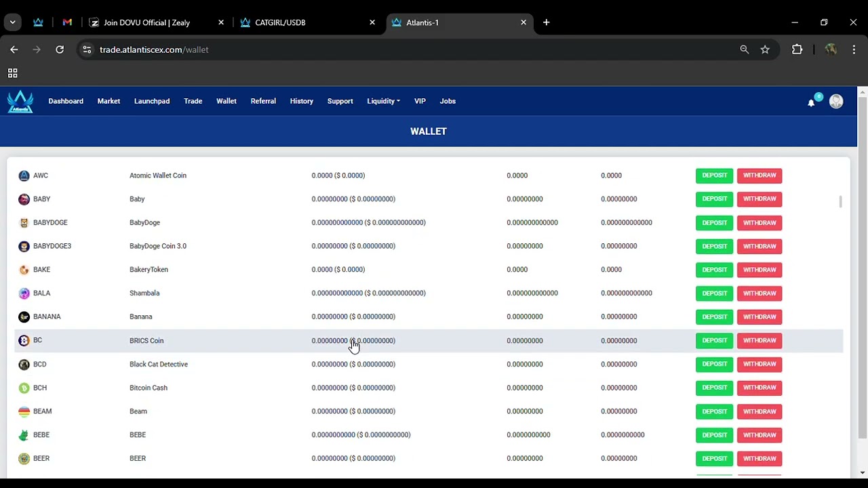Click the BC coin icon

pos(24,340)
